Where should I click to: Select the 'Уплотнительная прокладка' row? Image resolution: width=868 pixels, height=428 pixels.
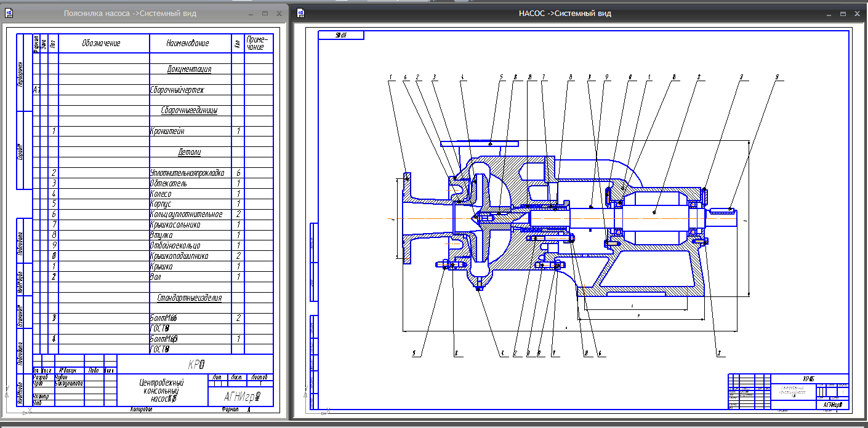point(187,173)
